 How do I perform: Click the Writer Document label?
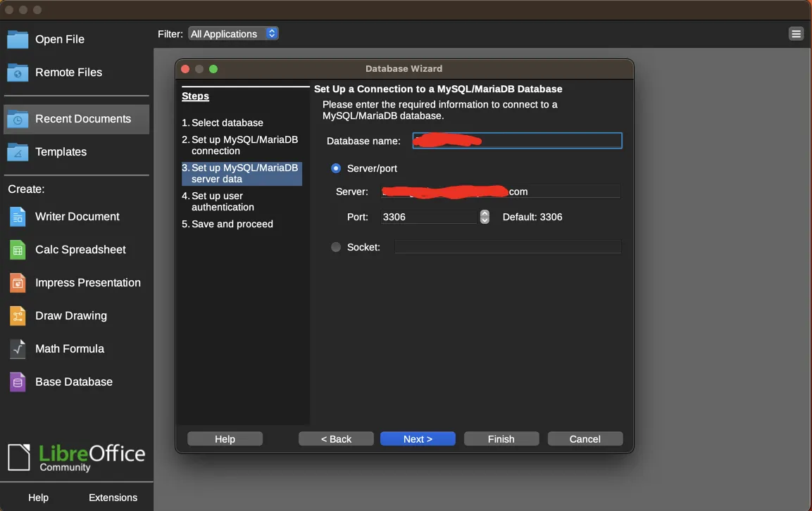77,216
